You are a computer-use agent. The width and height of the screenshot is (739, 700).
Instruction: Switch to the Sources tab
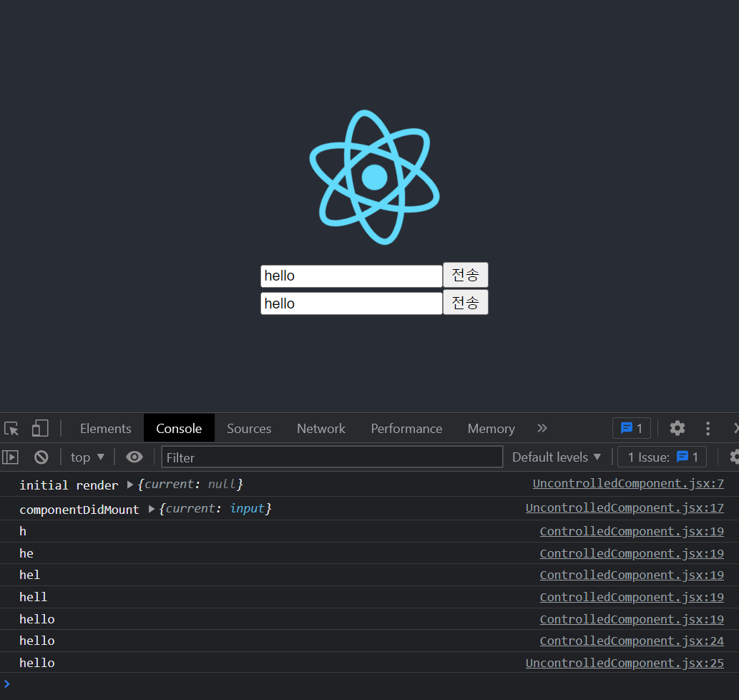[249, 429]
